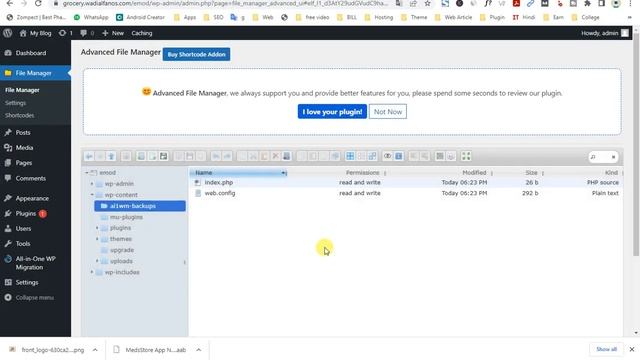The width and height of the screenshot is (640, 360).
Task: Delete selected item with red X icon
Action: pyautogui.click(x=276, y=156)
